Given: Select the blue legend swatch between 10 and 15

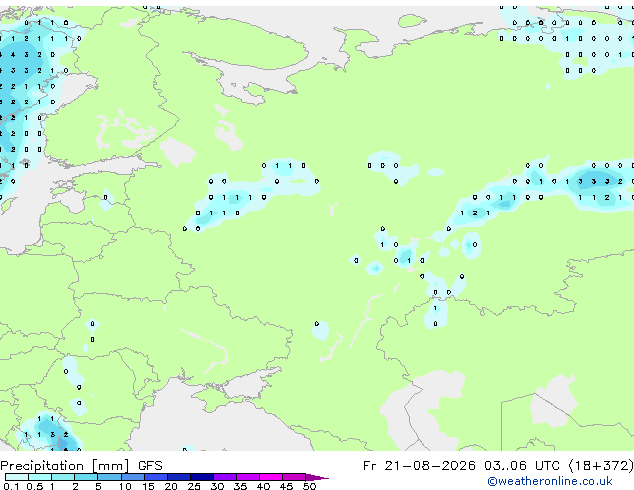Looking at the screenshot, I should [x=133, y=477].
